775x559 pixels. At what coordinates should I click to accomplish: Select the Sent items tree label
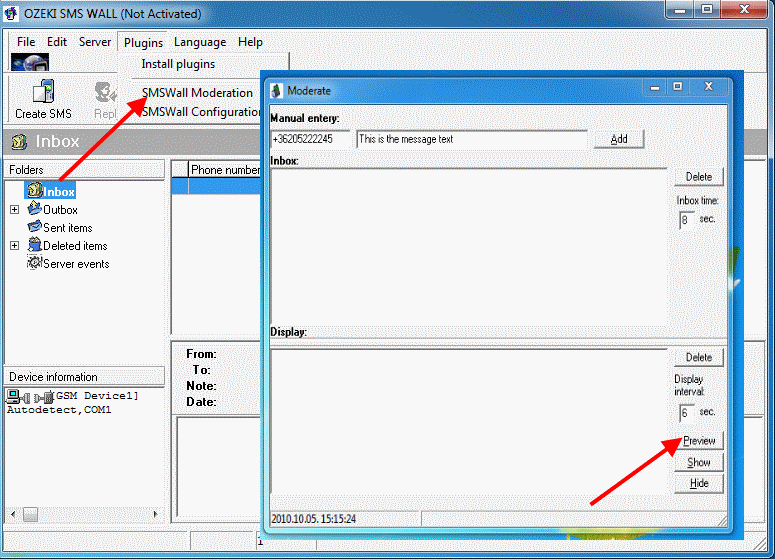pyautogui.click(x=68, y=228)
